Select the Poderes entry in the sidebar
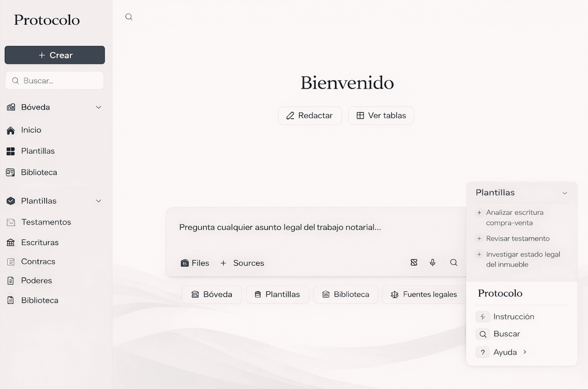The image size is (588, 389). click(36, 280)
